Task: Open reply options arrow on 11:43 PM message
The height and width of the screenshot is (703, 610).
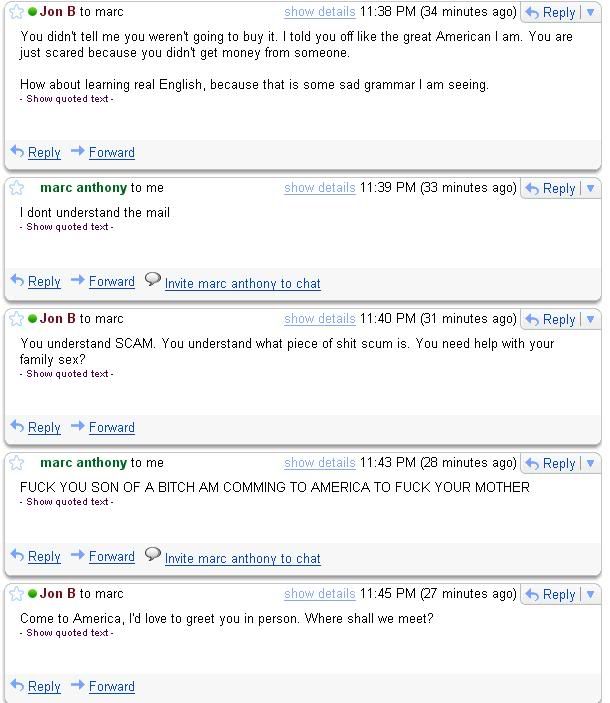Action: (591, 463)
